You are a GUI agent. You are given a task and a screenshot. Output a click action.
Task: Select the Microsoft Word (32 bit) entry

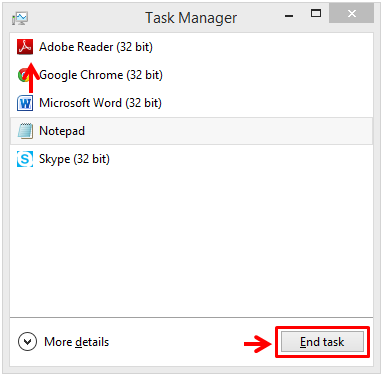(191, 103)
